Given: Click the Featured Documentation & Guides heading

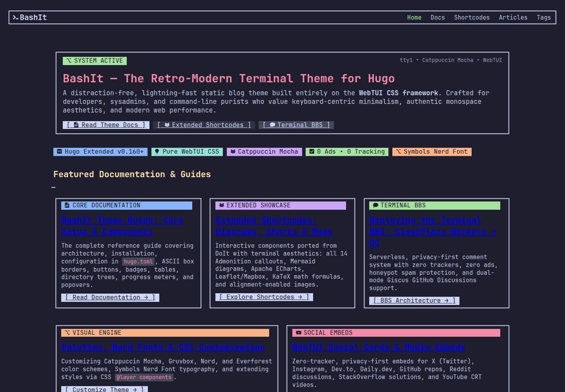Looking at the screenshot, I should pos(132,174).
